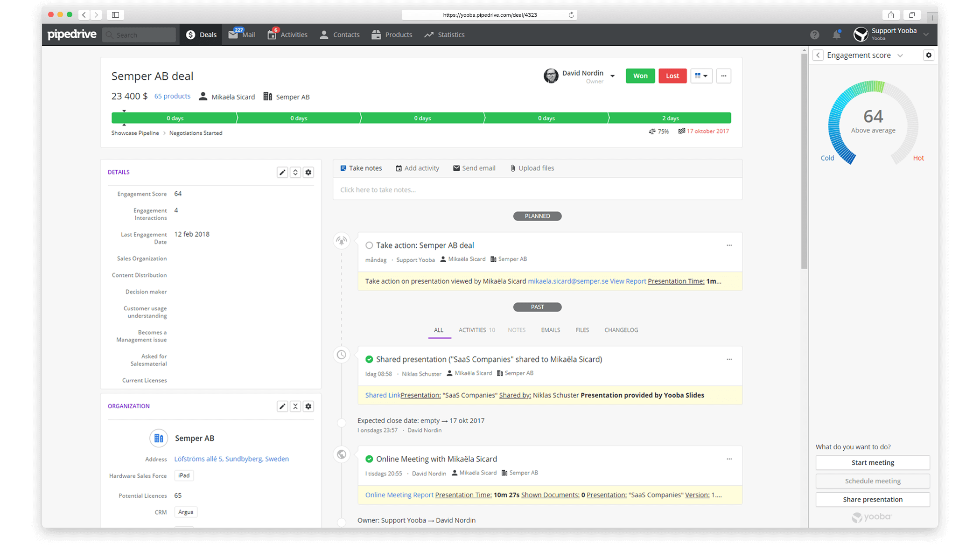This screenshot has width=980, height=551.
Task: Select the first pipeline stage showing 0 days
Action: click(175, 118)
